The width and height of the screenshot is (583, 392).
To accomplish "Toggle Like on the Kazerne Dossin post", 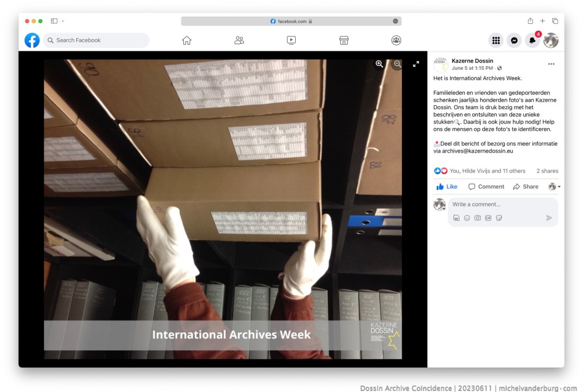I will [x=447, y=186].
